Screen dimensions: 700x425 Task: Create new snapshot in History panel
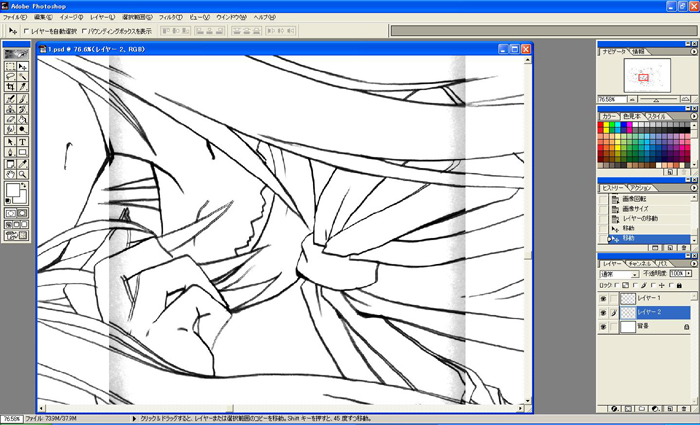[670, 247]
